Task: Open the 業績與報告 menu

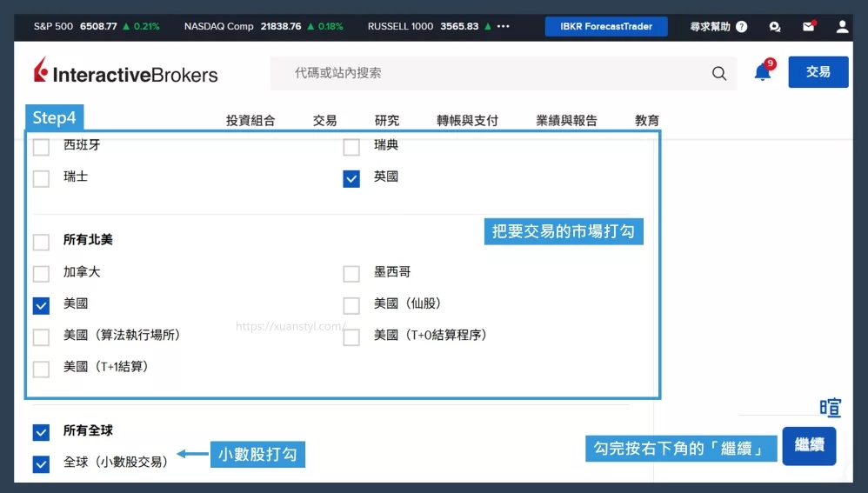Action: point(566,121)
